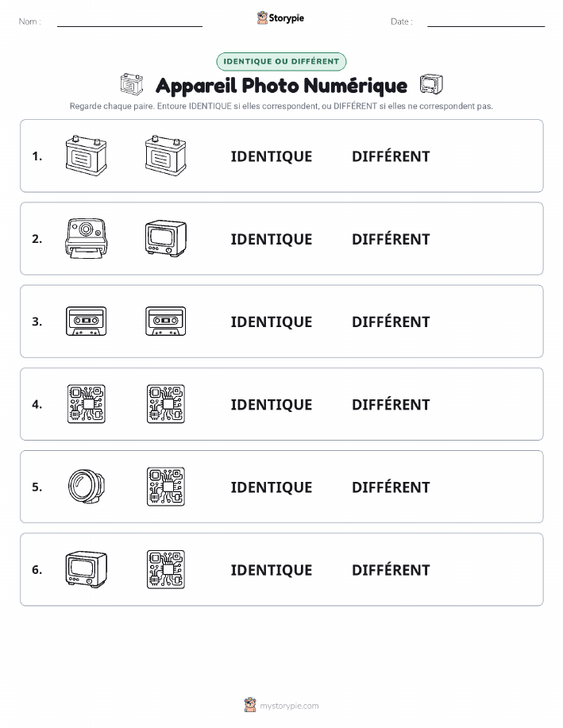Open the mystorypie.com footer link

(x=281, y=705)
